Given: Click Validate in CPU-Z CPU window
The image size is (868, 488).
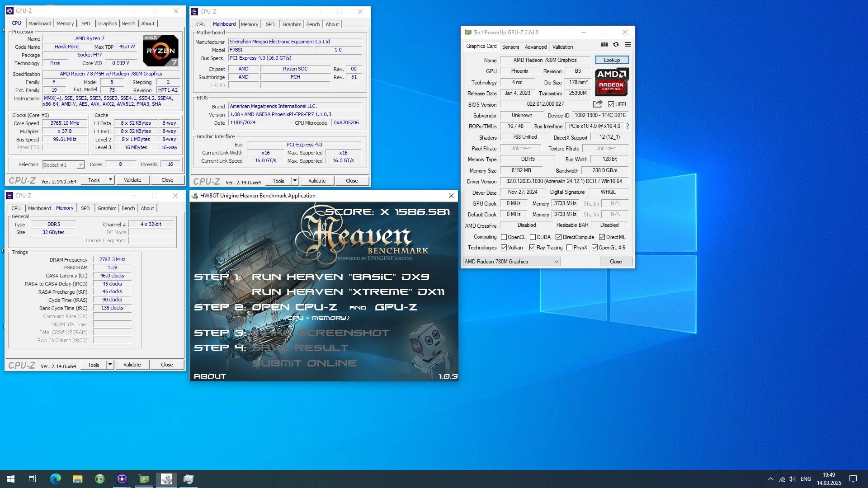Looking at the screenshot, I should tap(132, 180).
